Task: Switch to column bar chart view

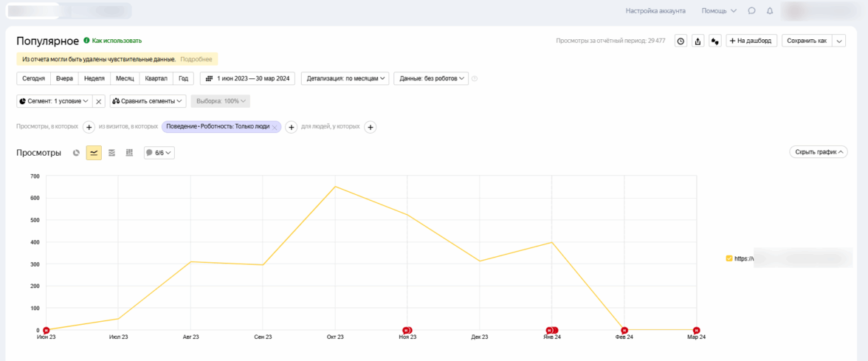Action: pos(129,153)
